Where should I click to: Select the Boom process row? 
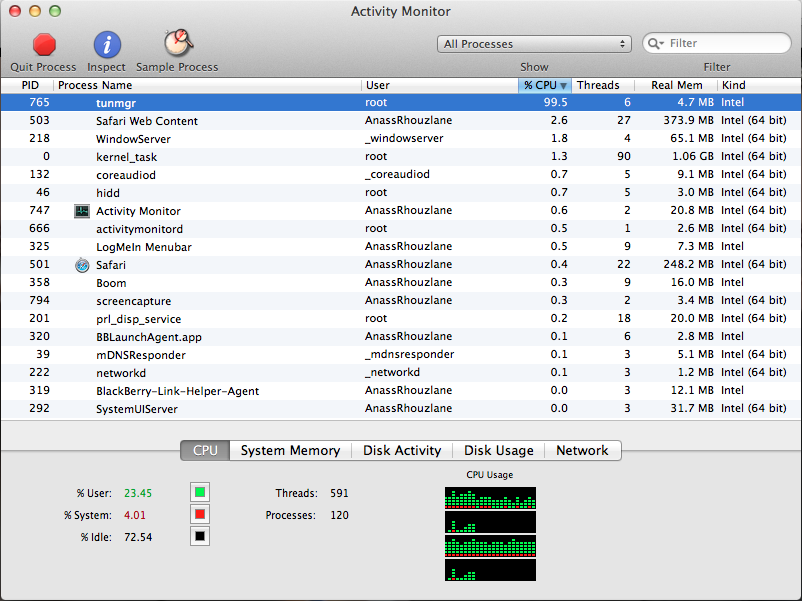401,282
